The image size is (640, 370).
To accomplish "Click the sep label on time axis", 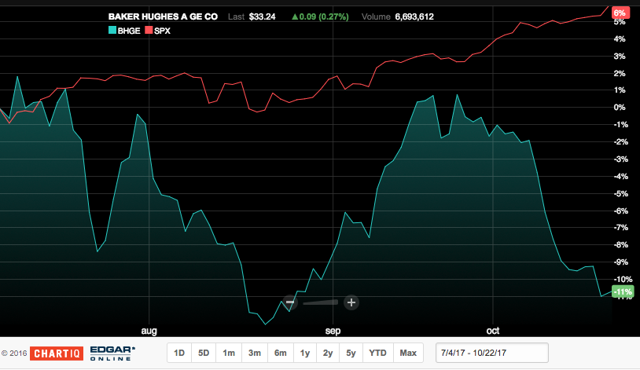I will point(333,330).
